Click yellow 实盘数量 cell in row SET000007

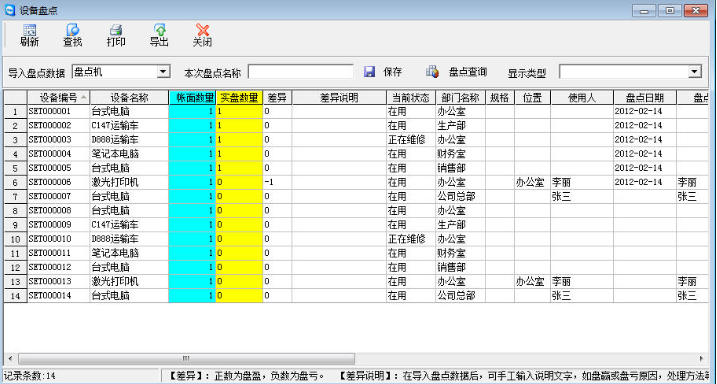(x=239, y=197)
